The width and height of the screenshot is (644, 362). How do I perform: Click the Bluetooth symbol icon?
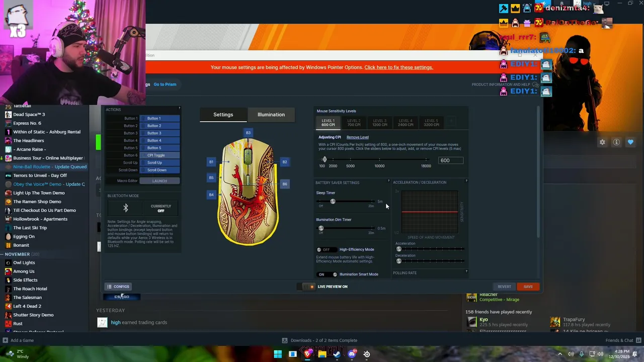[126, 208]
